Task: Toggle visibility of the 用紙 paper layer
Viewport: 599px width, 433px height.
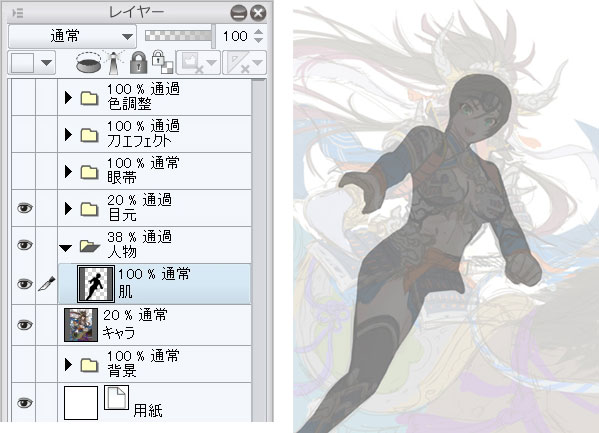Action: point(25,402)
